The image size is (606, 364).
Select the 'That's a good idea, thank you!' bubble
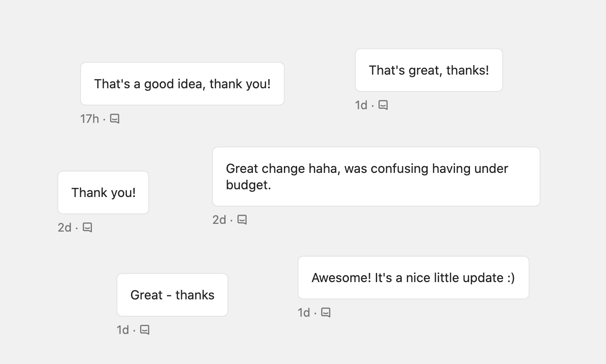pos(182,84)
